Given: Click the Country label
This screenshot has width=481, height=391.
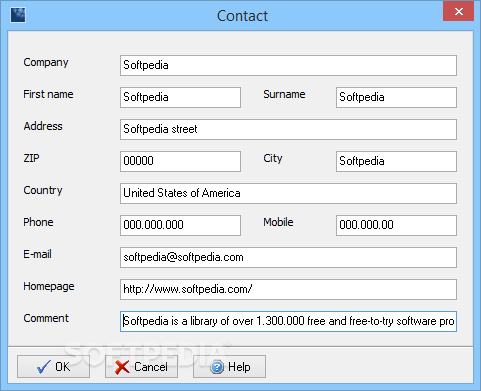Looking at the screenshot, I should (43, 191).
